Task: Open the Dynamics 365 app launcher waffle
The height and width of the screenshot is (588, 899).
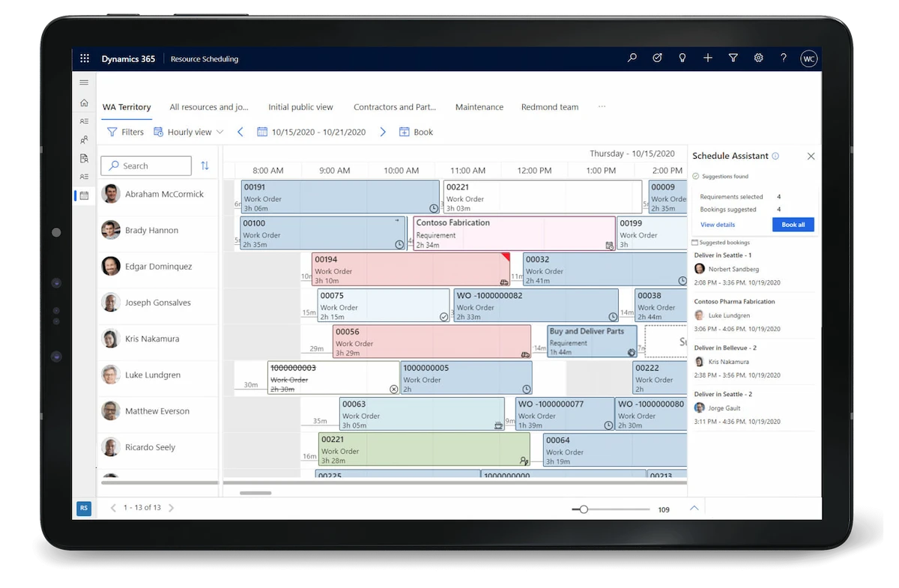Action: pyautogui.click(x=85, y=58)
